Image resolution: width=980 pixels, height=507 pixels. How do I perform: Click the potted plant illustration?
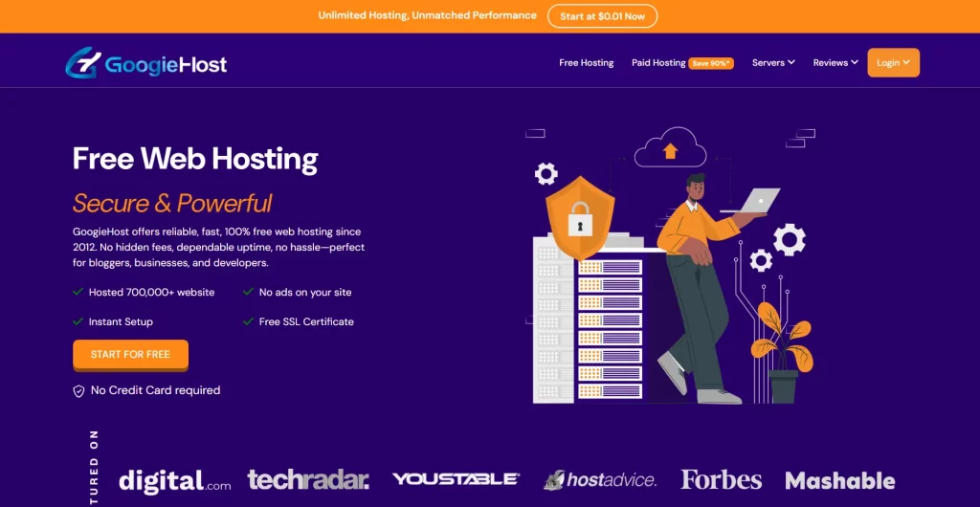click(782, 353)
